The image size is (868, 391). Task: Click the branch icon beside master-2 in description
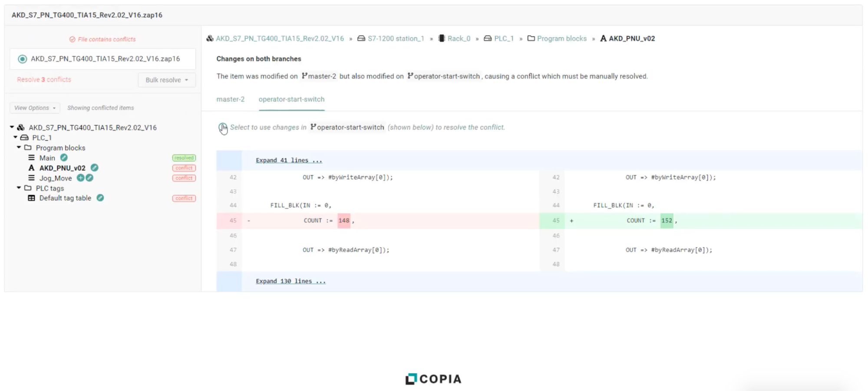(x=304, y=76)
